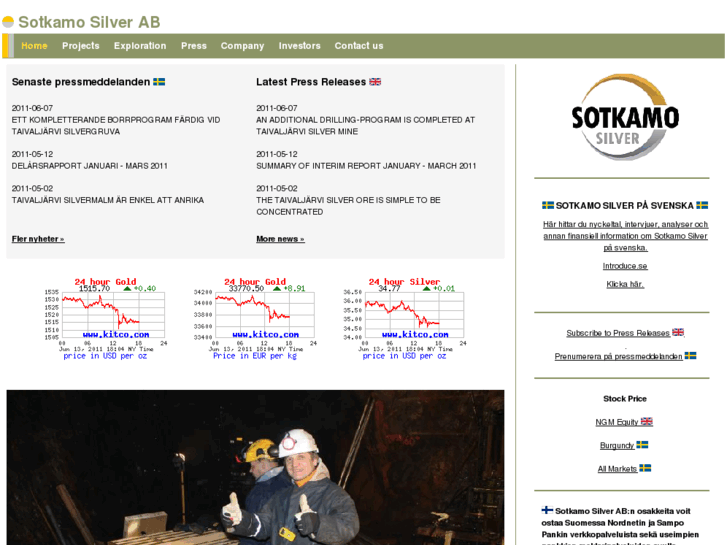The image size is (727, 545).
Task: Click the Finnish flag beside Sotkamo Silver AB:n osakkeita
Action: (548, 510)
